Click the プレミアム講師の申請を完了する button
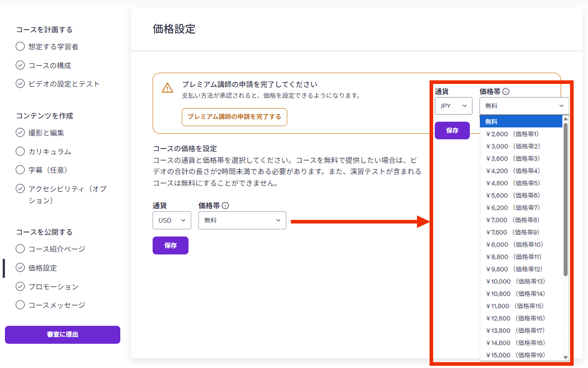588x368 pixels. pyautogui.click(x=234, y=117)
